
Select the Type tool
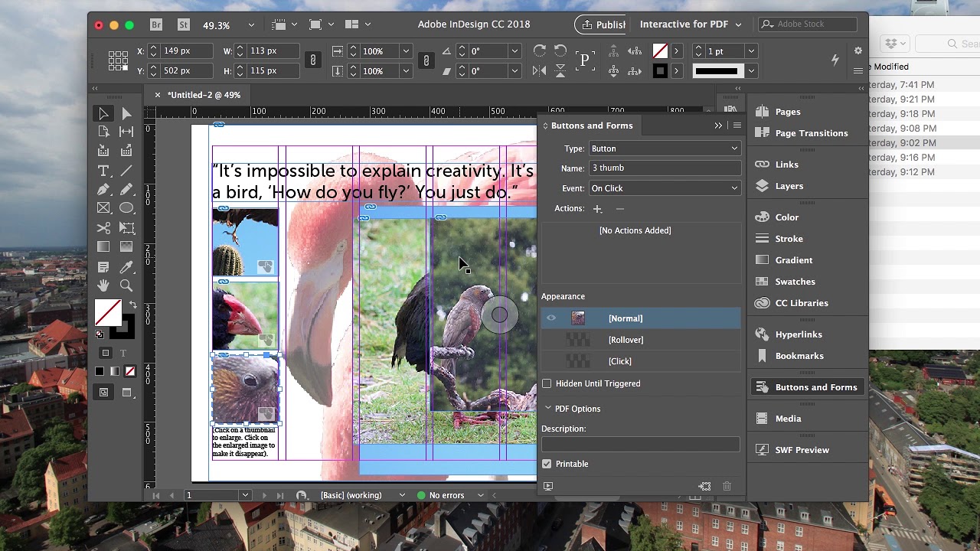tap(103, 171)
